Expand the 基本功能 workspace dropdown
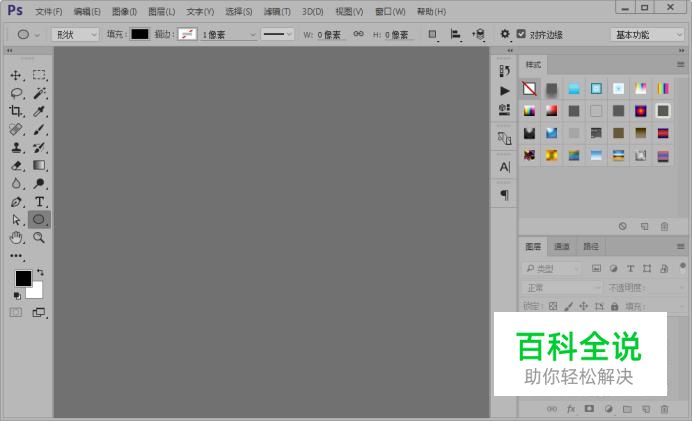Viewport: 692px width, 421px height. (647, 34)
